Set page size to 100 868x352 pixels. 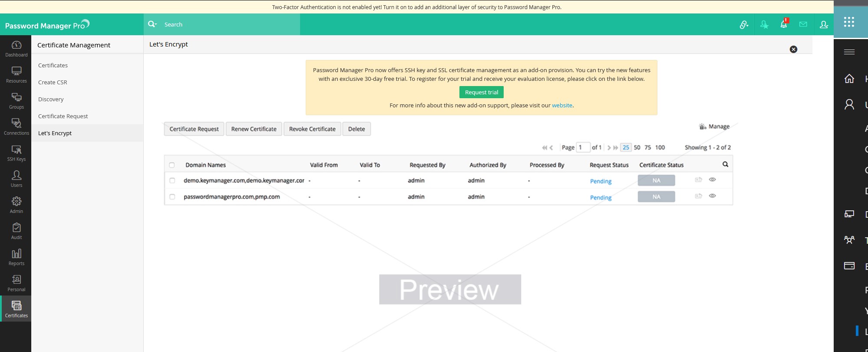(x=660, y=147)
